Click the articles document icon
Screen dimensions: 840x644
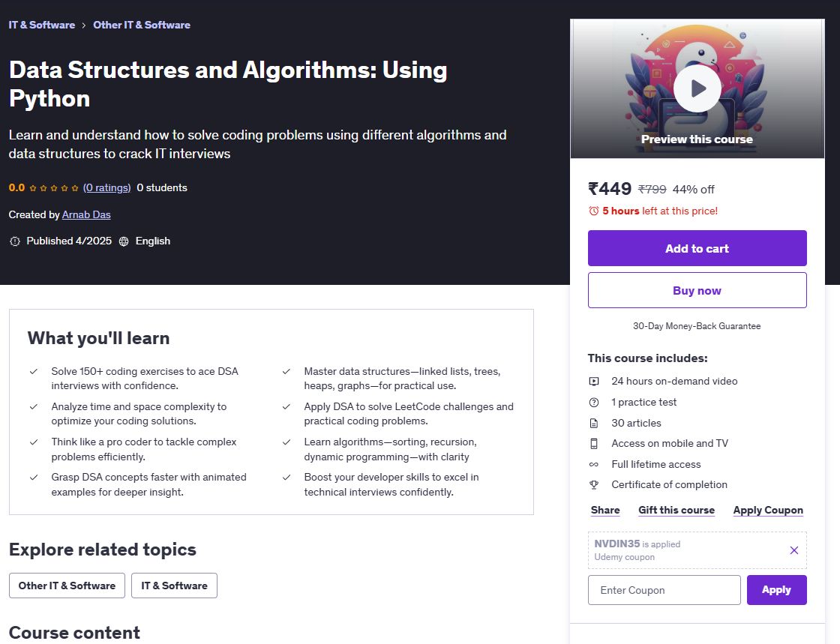coord(594,423)
